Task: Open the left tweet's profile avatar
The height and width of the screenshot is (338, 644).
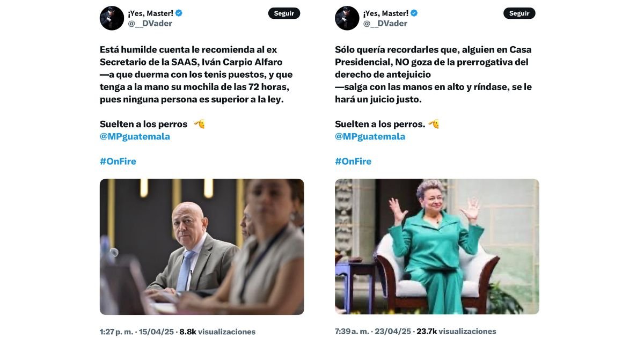Action: 112,18
